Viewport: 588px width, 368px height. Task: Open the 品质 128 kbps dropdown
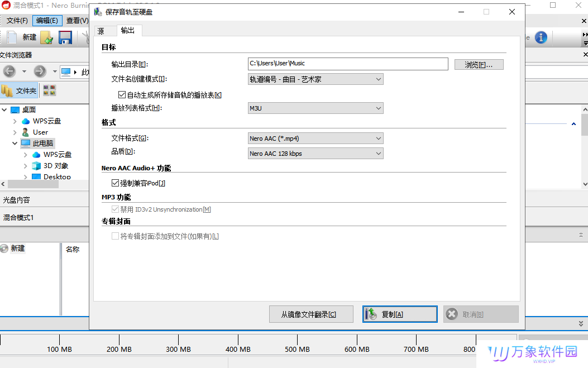tap(315, 154)
